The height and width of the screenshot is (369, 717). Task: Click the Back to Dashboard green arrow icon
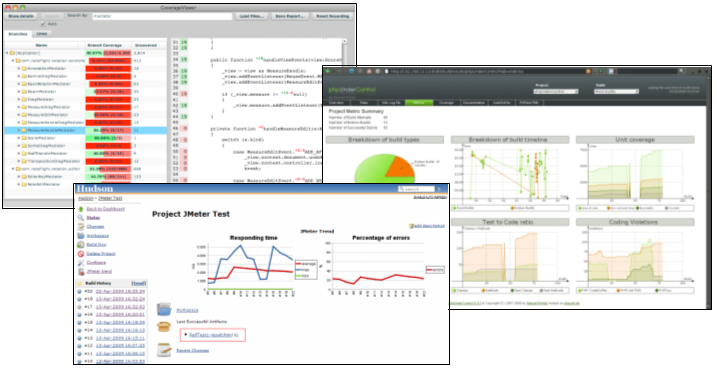tap(81, 209)
